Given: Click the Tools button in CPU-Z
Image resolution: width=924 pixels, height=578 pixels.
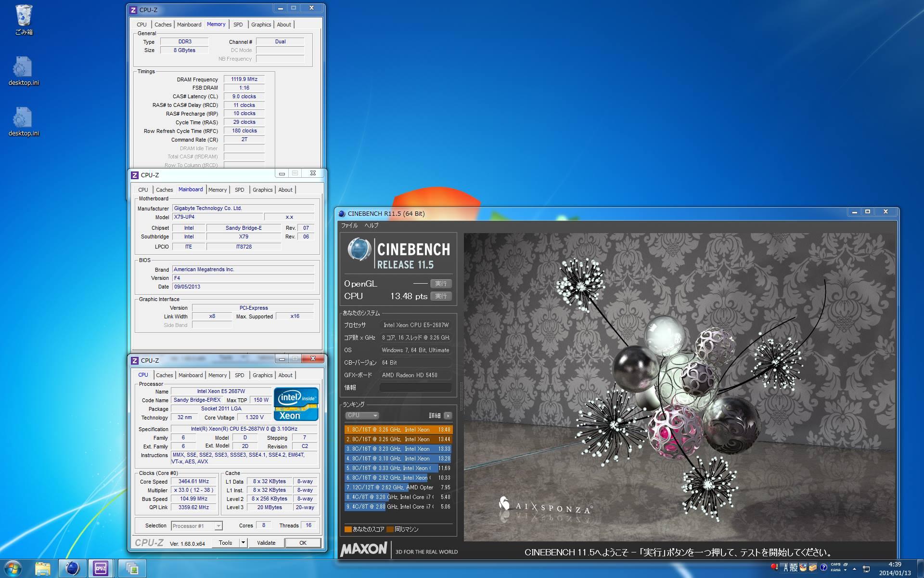Looking at the screenshot, I should 225,543.
